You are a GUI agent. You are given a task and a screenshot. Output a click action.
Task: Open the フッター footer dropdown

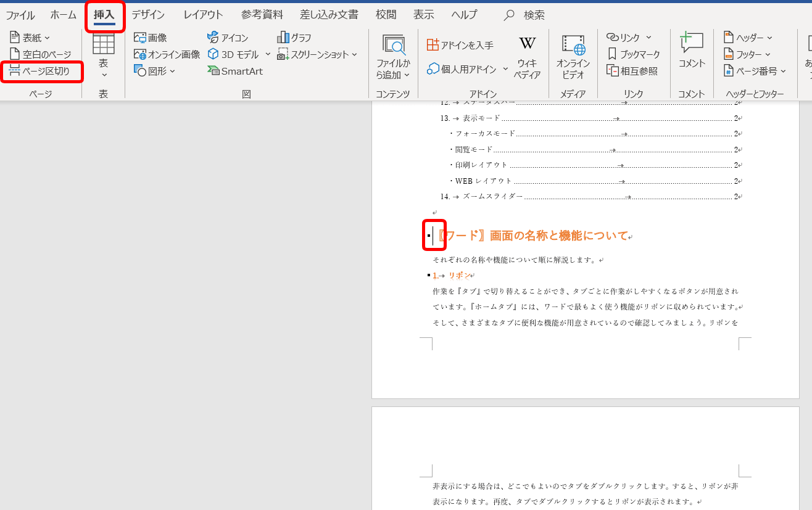click(747, 54)
